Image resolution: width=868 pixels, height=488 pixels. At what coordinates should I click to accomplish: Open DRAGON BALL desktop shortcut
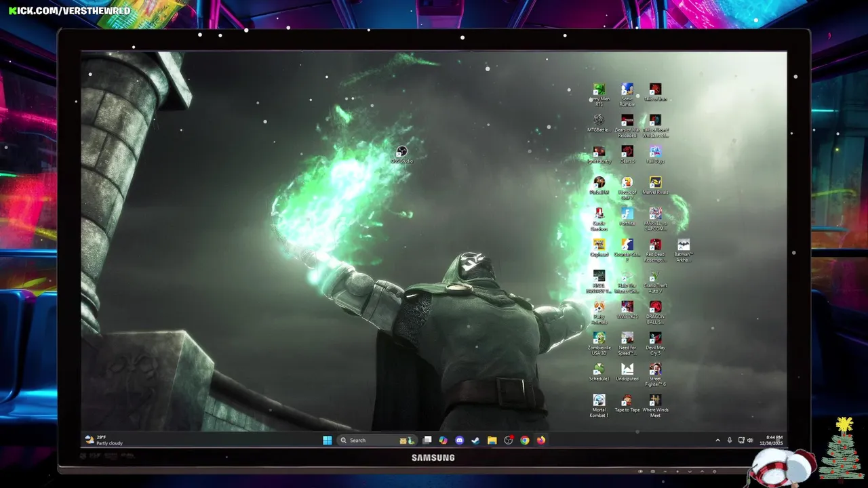[655, 312]
